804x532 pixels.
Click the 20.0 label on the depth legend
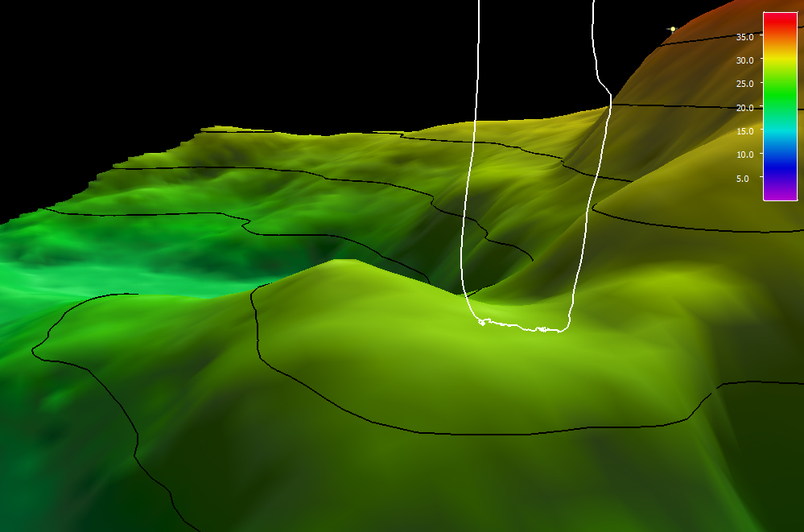click(x=744, y=108)
